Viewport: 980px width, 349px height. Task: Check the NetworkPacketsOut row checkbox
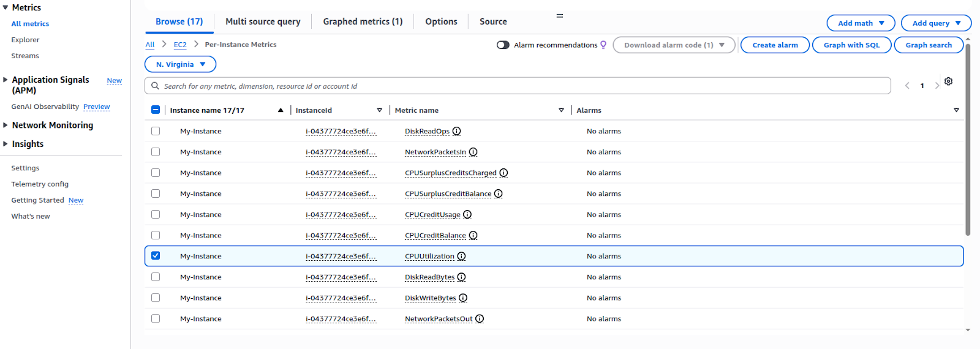[x=156, y=318]
